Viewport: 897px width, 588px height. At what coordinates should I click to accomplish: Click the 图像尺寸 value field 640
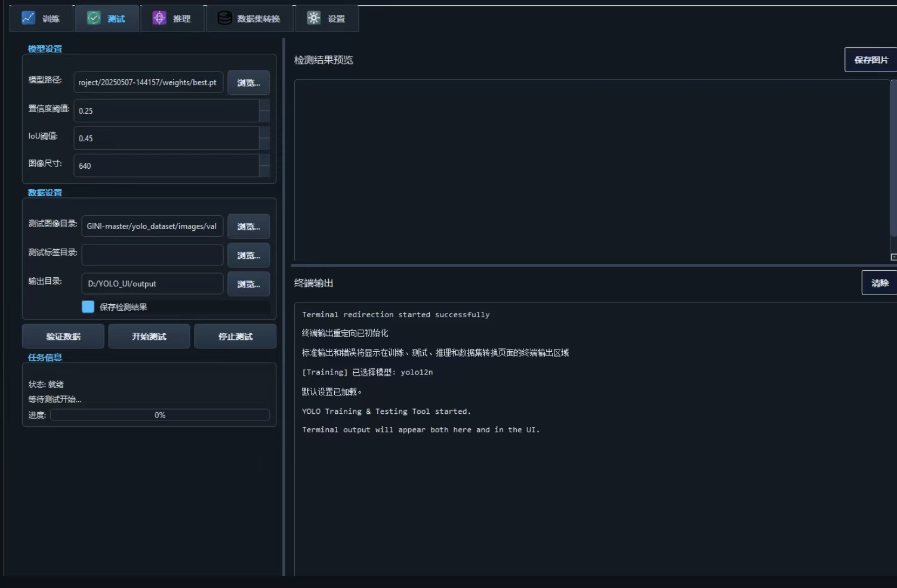[167, 166]
